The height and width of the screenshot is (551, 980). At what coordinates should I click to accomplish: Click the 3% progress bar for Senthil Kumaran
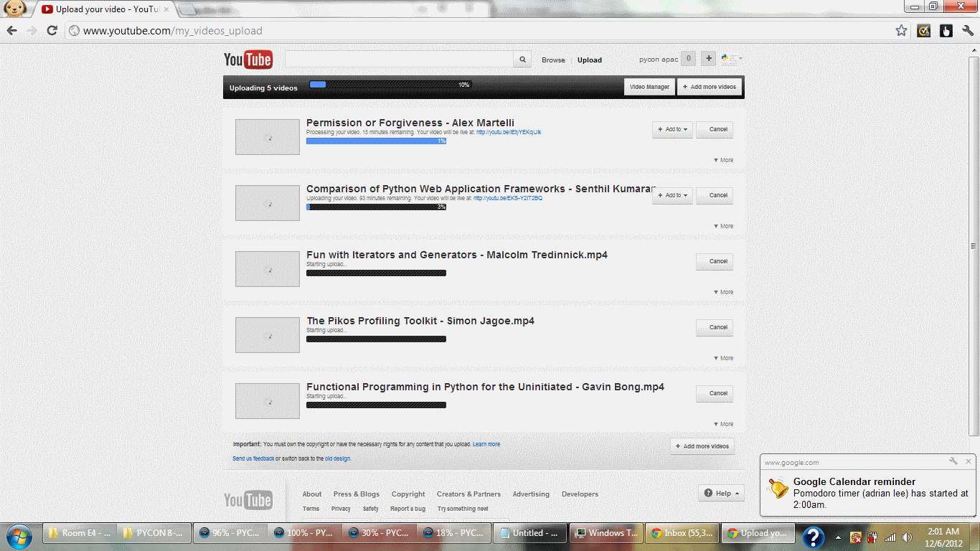pyautogui.click(x=376, y=207)
